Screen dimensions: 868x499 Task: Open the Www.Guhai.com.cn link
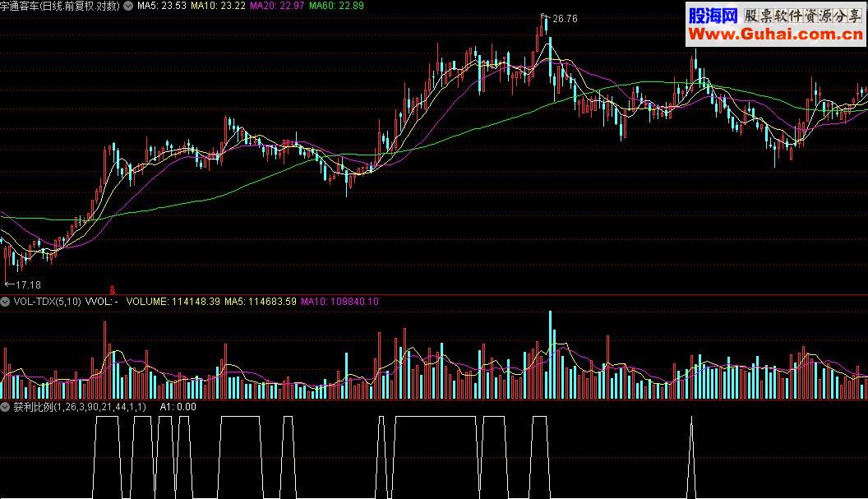[776, 35]
